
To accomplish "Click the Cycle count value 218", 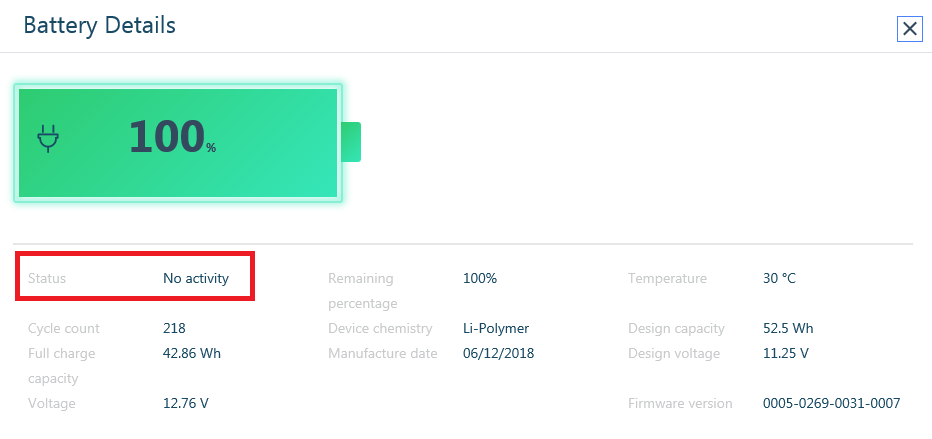I will coord(174,328).
